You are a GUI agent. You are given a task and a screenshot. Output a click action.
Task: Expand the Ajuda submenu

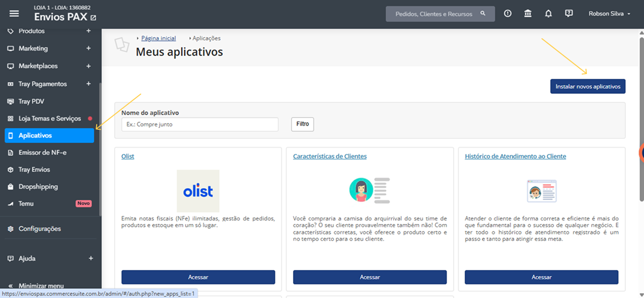click(90, 258)
